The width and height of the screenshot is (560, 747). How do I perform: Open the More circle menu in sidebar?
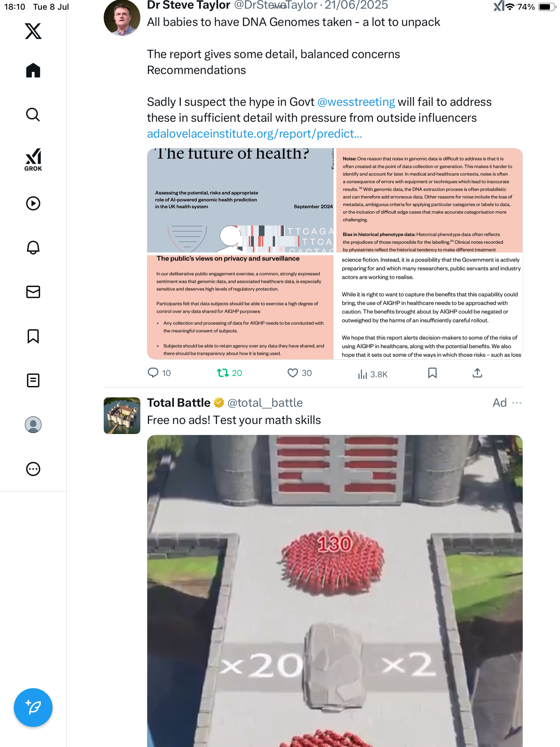pos(33,469)
